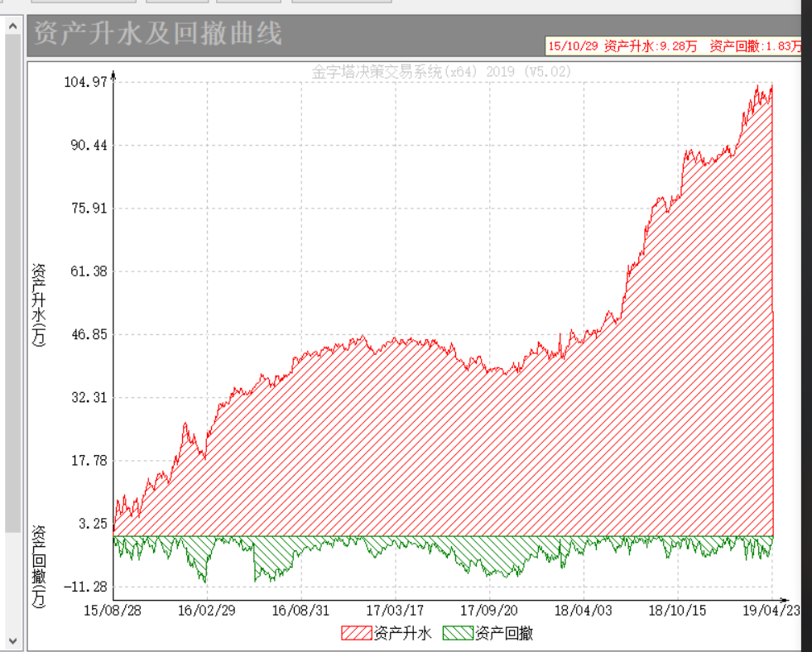Click the 3.25 y-axis value

94,524
